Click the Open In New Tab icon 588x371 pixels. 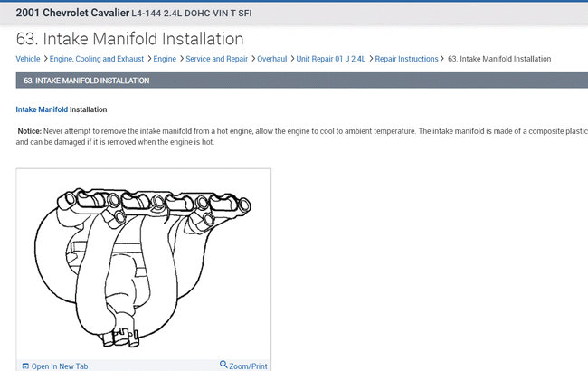pyautogui.click(x=25, y=366)
